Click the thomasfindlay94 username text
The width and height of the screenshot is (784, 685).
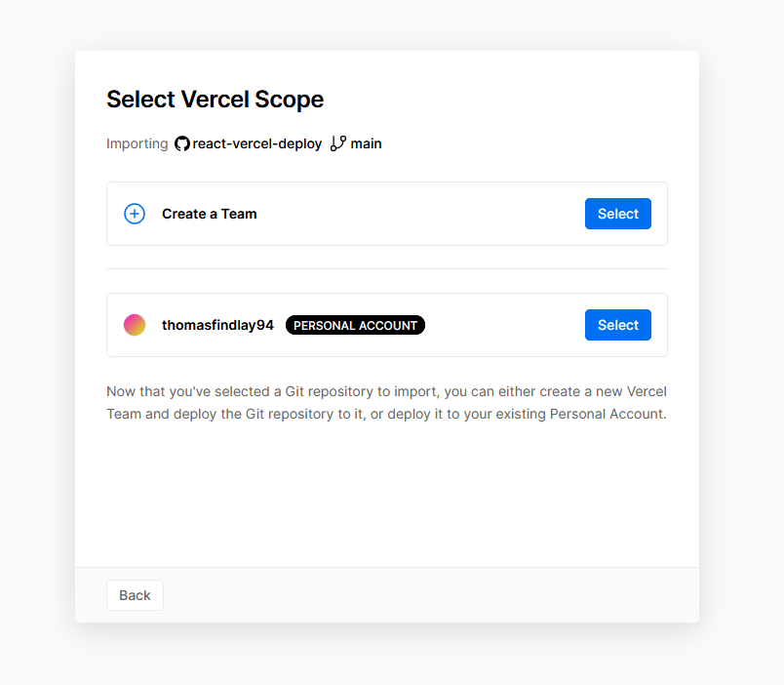(x=217, y=325)
